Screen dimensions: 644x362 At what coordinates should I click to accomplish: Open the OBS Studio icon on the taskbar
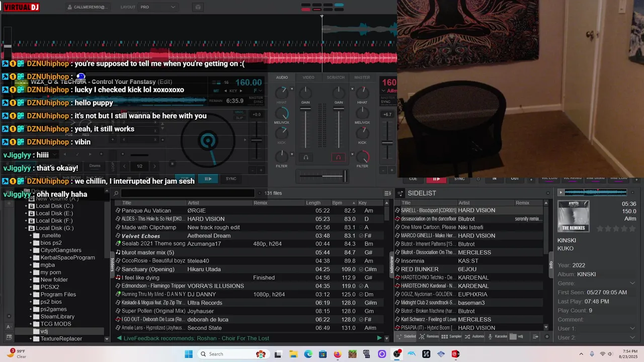[397, 354]
